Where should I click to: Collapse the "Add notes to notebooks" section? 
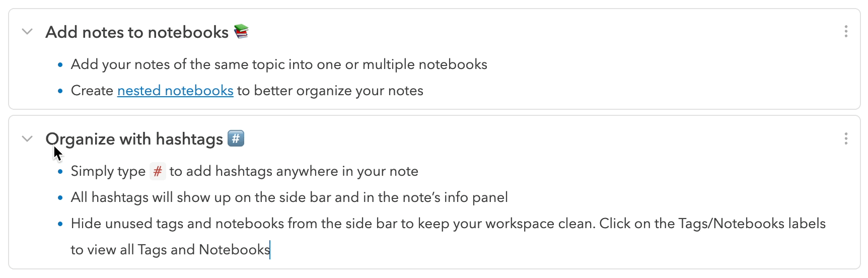27,32
